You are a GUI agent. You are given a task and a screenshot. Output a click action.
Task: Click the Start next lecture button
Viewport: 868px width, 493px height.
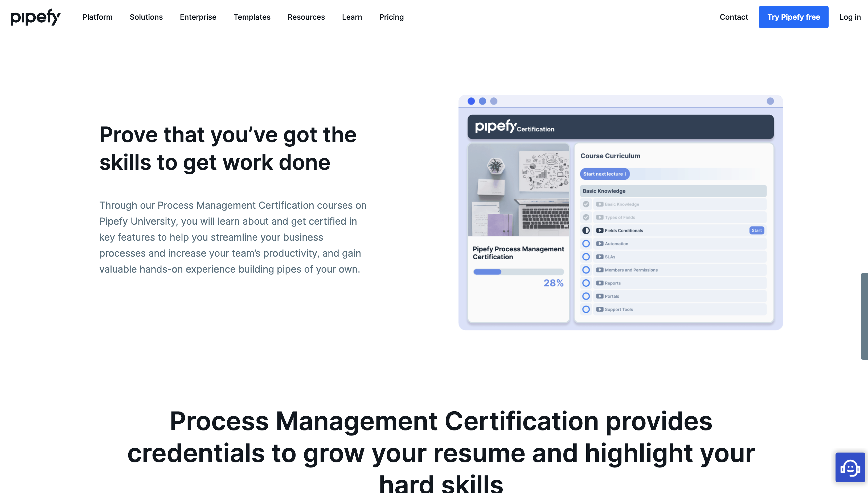(x=604, y=174)
